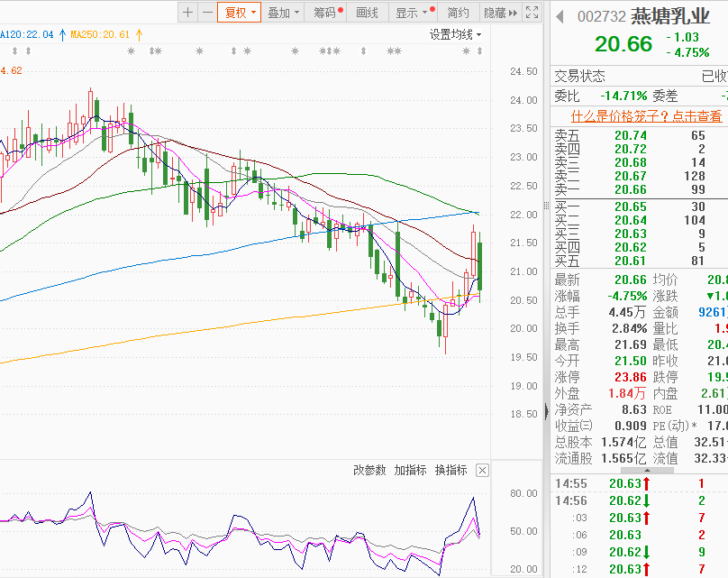Select sell-two price 20.67
Viewport: 728px width, 578px height.
click(631, 176)
